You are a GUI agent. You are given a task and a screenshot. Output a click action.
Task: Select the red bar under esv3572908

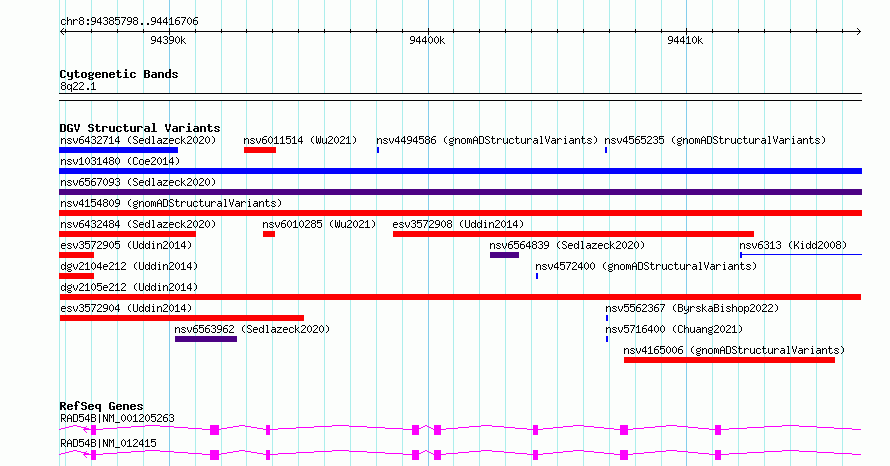573,234
